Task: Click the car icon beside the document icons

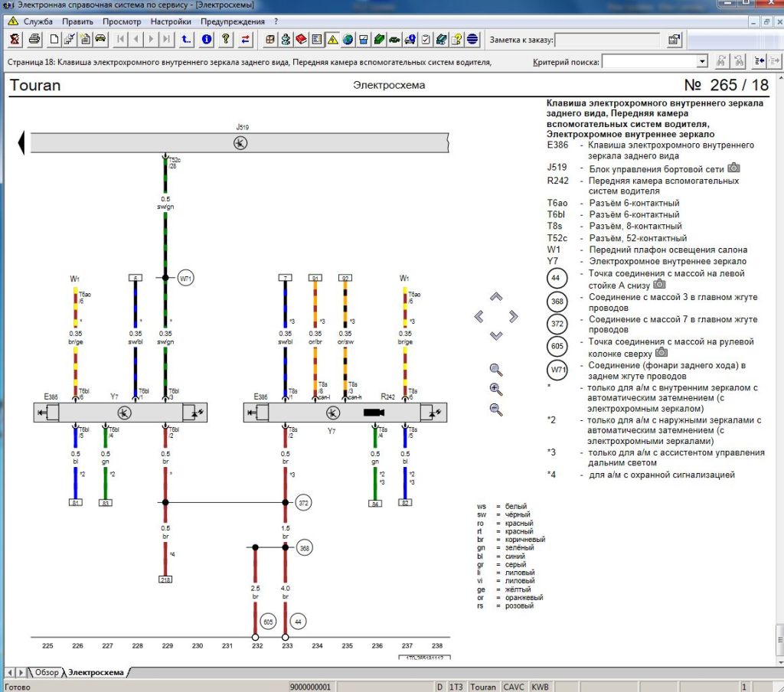Action: pos(100,39)
